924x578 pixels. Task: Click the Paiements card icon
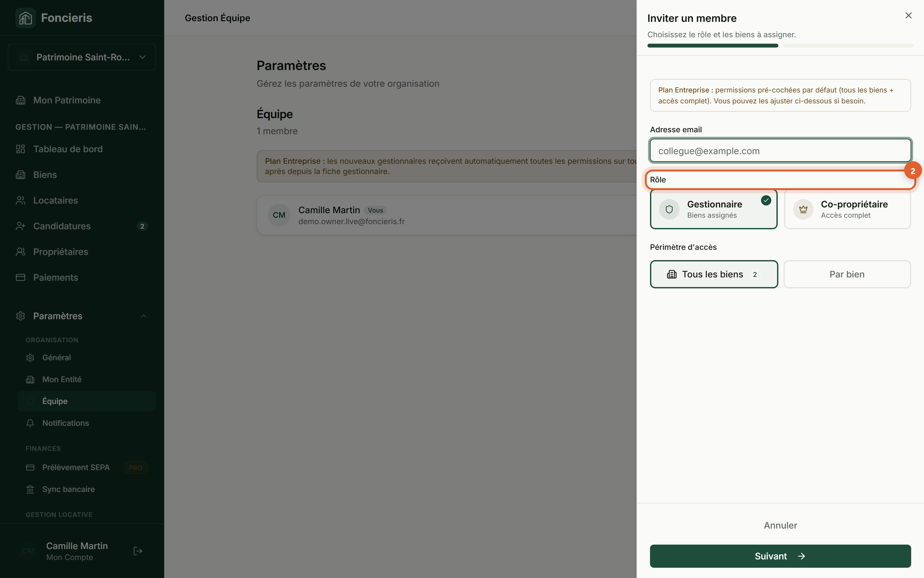pos(21,277)
